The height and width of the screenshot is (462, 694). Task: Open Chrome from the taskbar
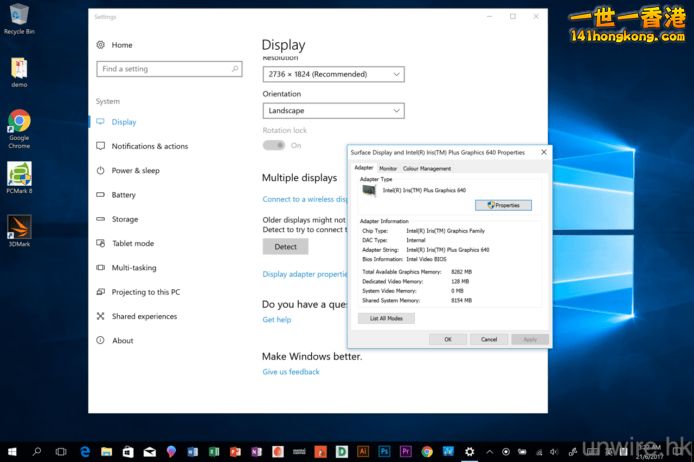[x=427, y=451]
